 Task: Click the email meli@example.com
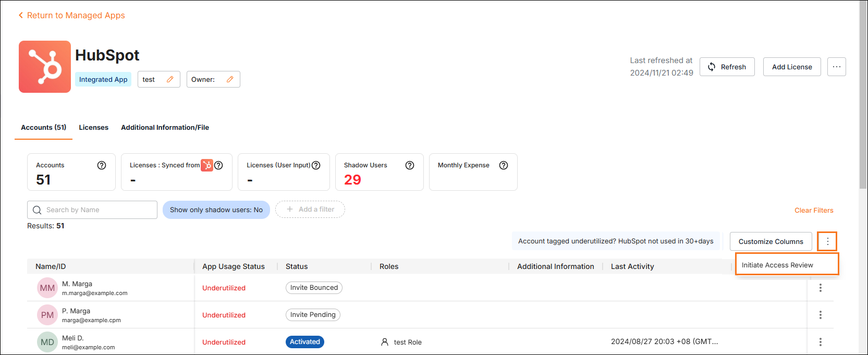point(89,347)
